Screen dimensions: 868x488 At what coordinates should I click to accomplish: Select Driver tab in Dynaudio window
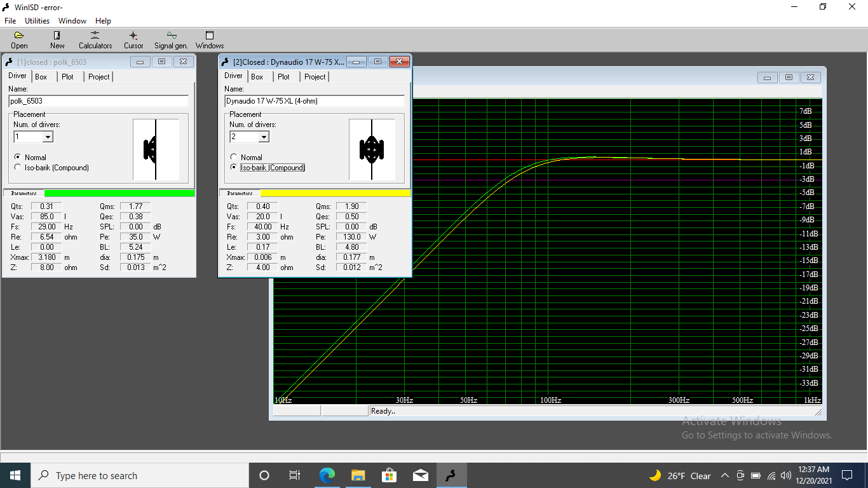click(x=233, y=76)
